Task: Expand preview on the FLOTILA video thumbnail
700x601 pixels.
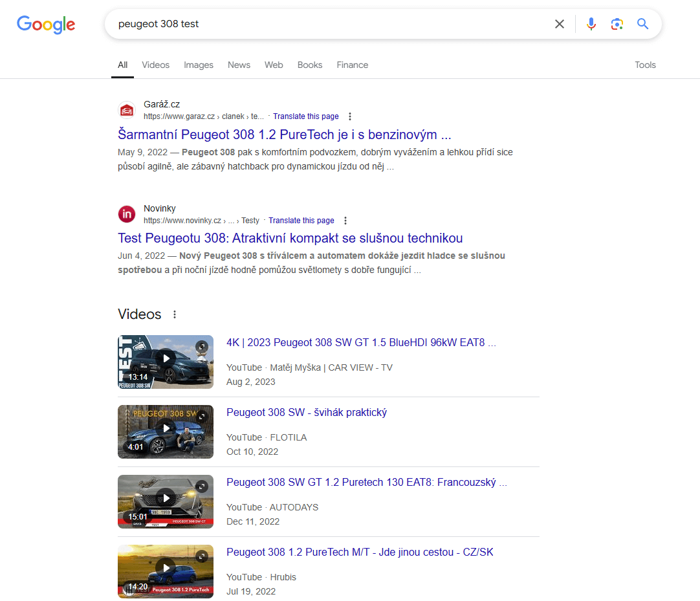Action: click(202, 416)
